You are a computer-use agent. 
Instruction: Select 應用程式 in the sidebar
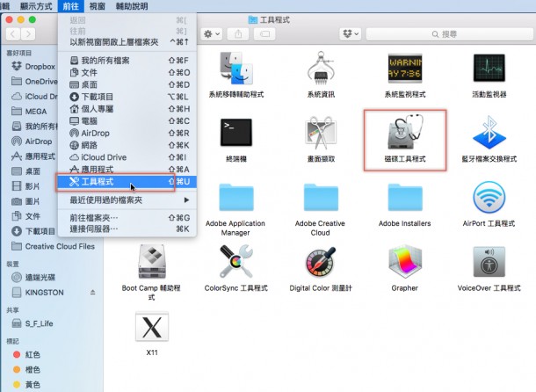click(33, 156)
